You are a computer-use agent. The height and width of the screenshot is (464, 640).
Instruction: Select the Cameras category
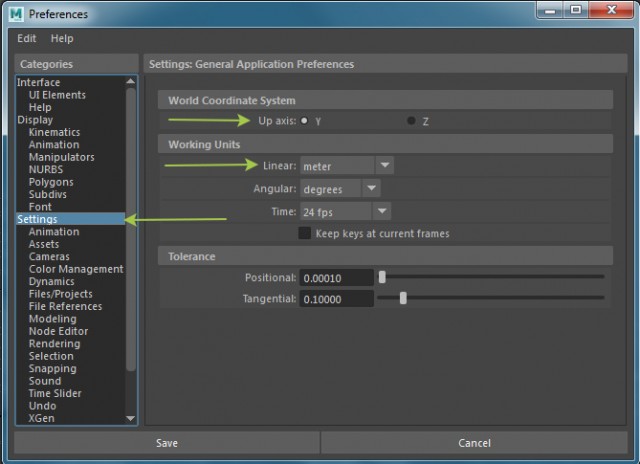(x=49, y=257)
